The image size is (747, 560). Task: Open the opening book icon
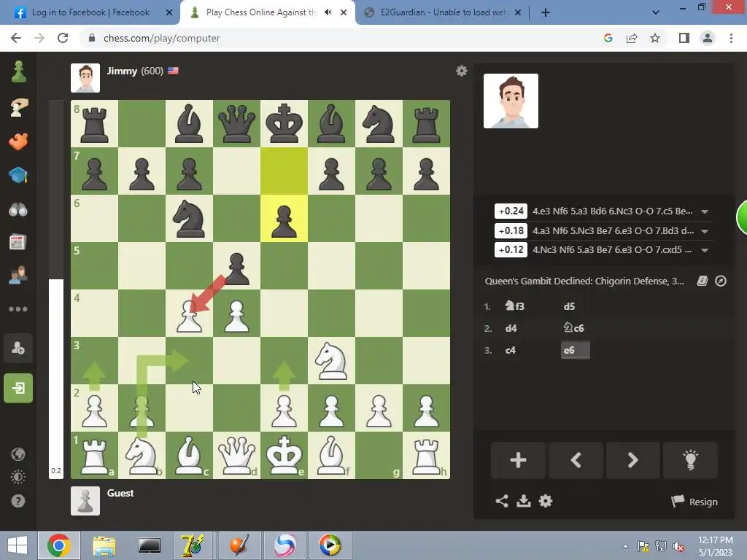click(x=703, y=281)
